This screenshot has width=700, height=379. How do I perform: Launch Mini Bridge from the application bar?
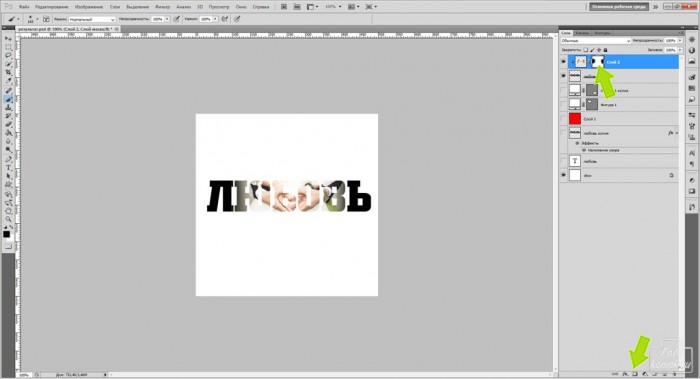point(297,7)
